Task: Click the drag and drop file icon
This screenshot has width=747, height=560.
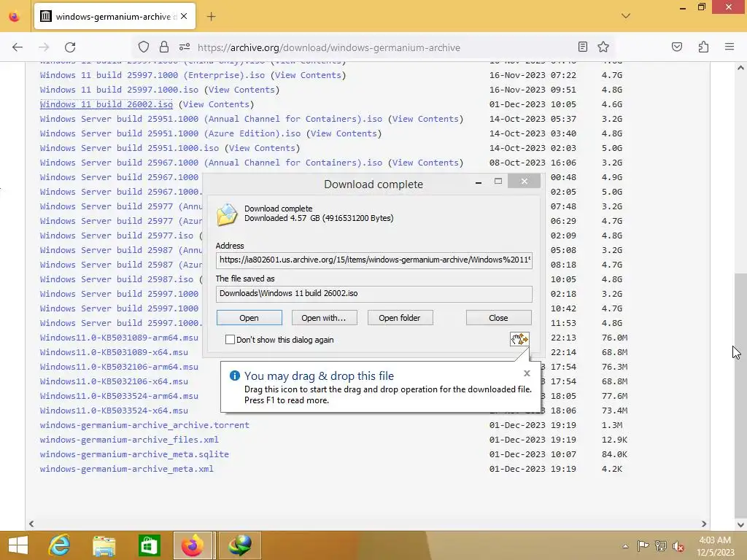Action: 519,339
